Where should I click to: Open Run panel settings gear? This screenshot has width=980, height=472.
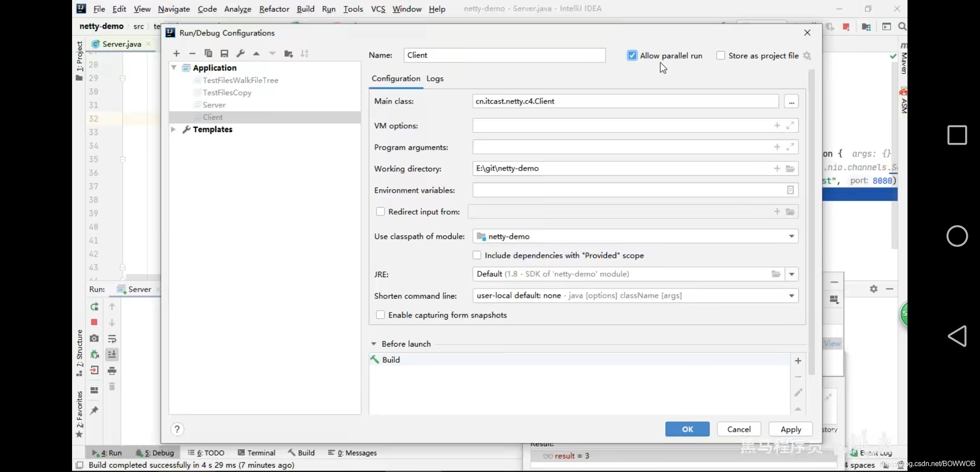873,289
